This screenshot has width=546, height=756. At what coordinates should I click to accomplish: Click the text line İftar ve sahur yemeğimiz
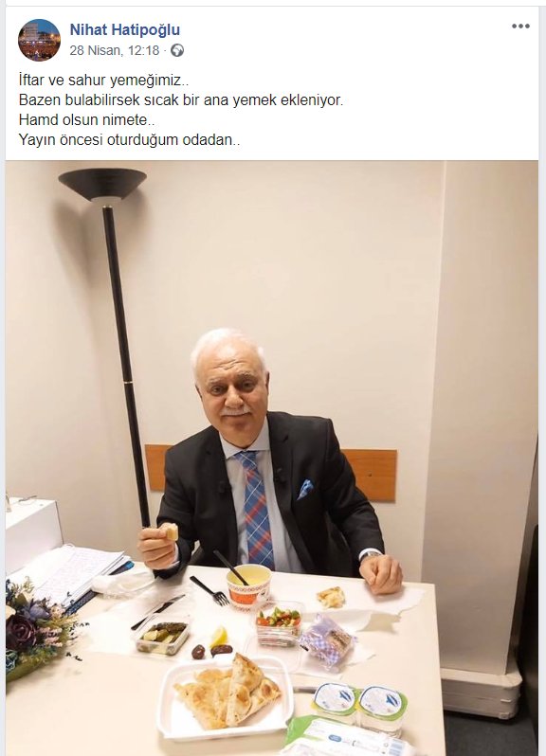[100, 80]
